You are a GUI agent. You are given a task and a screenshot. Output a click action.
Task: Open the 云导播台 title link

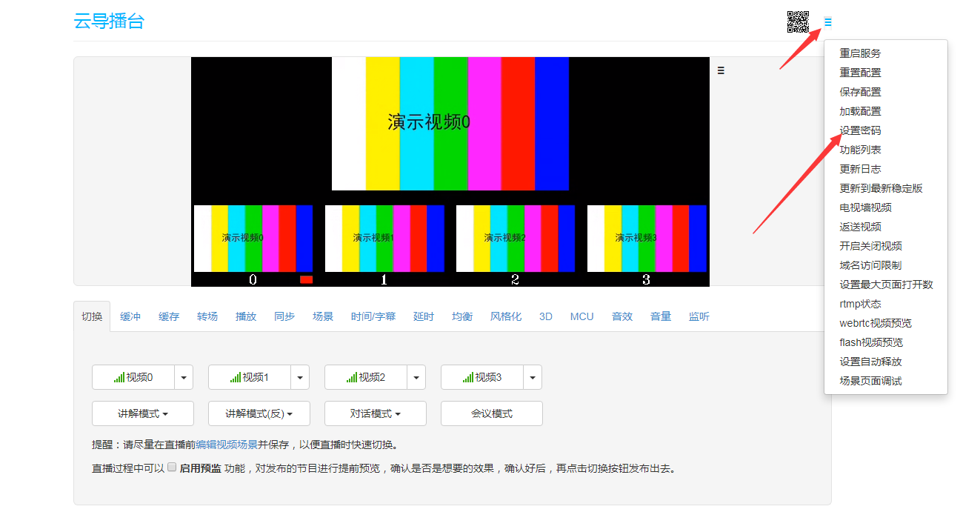109,21
